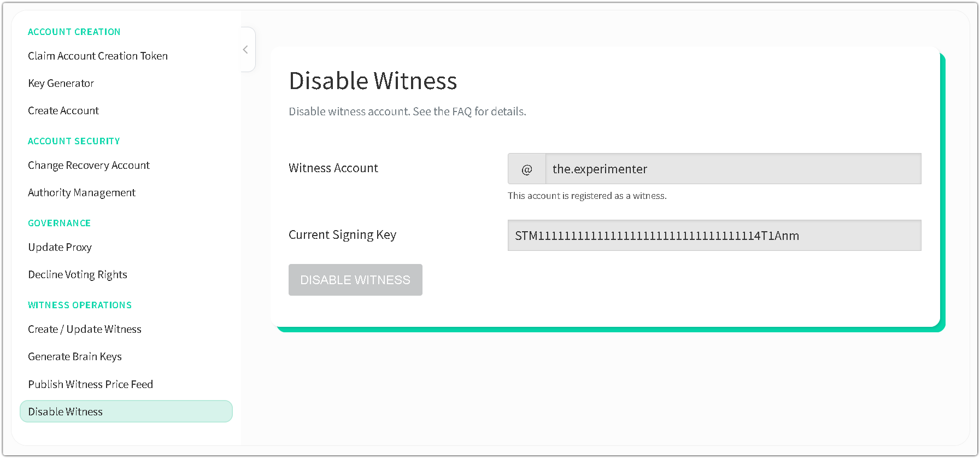Click the Account Creation section header
The image size is (980, 458).
coord(74,32)
